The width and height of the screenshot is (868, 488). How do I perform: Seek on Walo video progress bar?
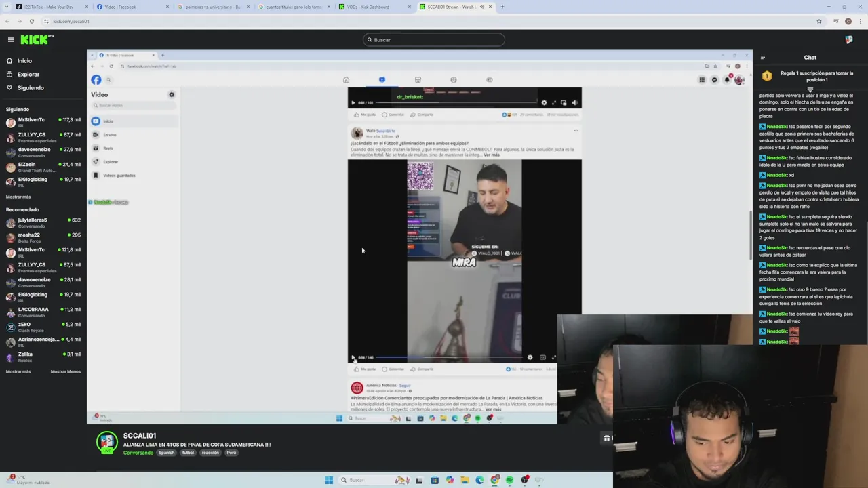pos(450,357)
